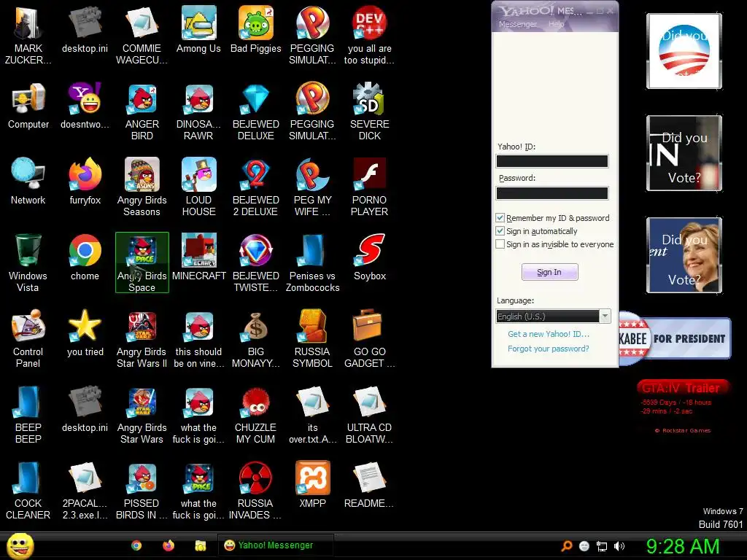The height and width of the screenshot is (560, 747).
Task: Click the Yahoo! ID input field
Action: click(x=552, y=161)
